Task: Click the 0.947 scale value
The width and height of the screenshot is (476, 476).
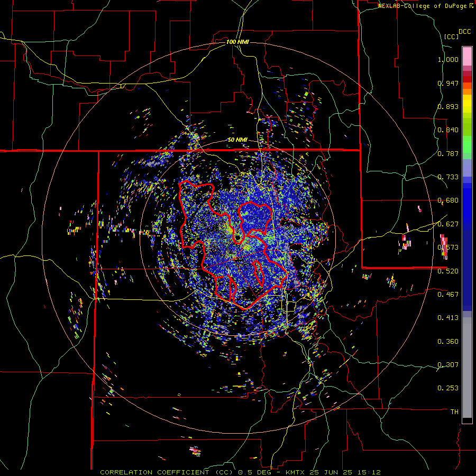Action: [x=448, y=83]
